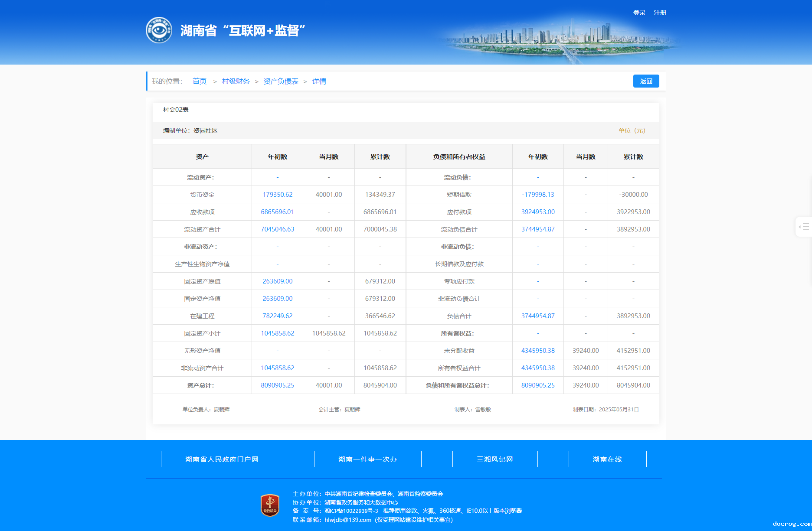Open 在建工程 opening value 782249.62

[x=277, y=316]
